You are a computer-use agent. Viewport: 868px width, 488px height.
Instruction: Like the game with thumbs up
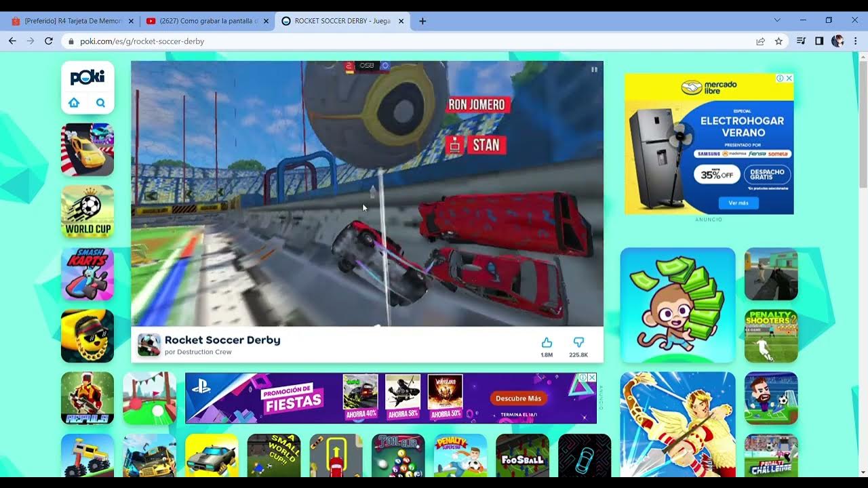[x=547, y=343]
